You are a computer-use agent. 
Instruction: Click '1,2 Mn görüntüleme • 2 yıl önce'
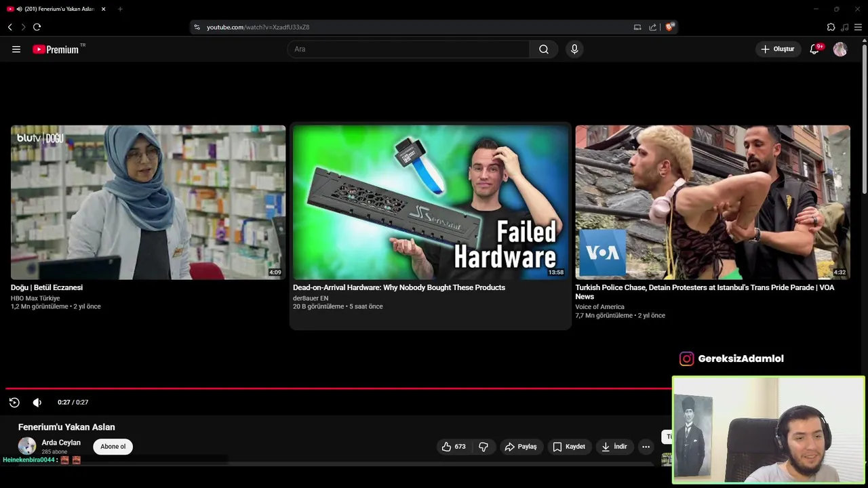56,306
